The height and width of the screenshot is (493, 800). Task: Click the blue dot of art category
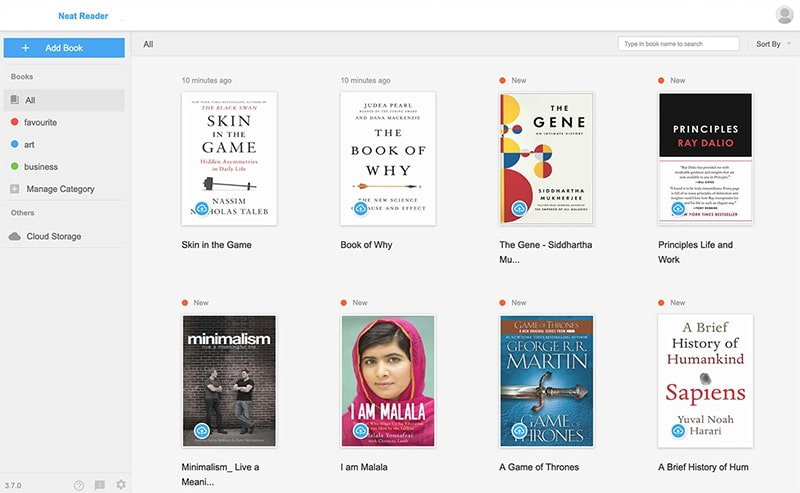(15, 144)
